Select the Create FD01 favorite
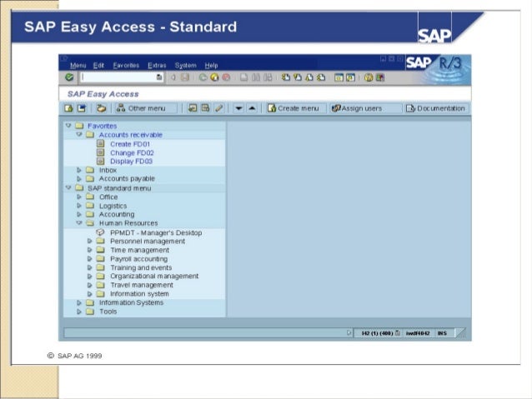Screen dimensions: 532x399 point(130,144)
